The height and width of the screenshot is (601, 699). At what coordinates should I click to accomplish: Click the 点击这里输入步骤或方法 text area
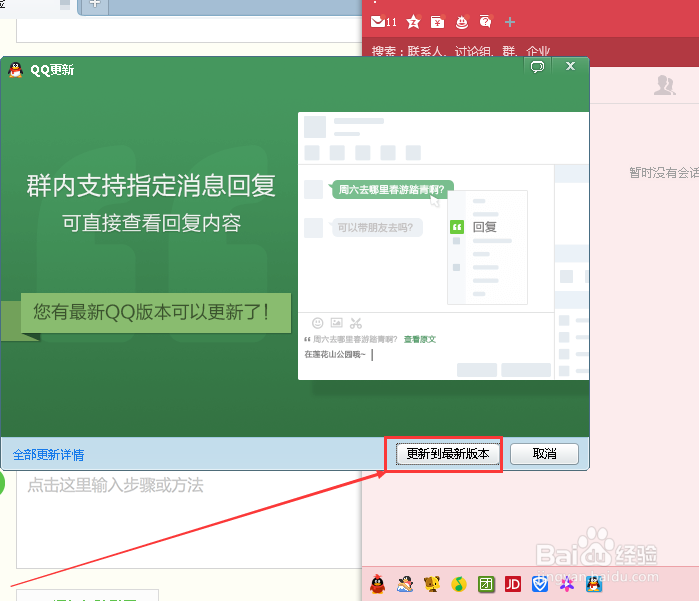pyautogui.click(x=189, y=519)
